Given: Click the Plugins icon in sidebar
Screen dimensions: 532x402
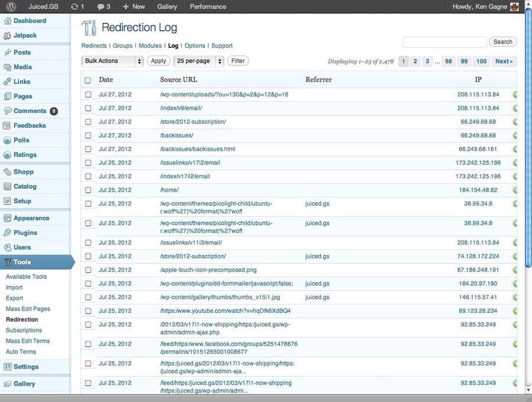Looking at the screenshot, I should coord(7,233).
